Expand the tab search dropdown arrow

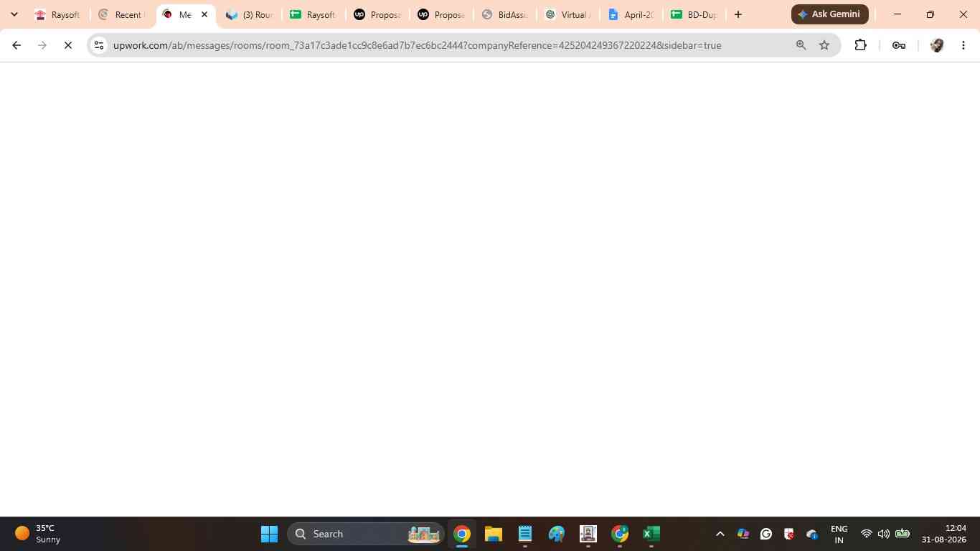(14, 14)
